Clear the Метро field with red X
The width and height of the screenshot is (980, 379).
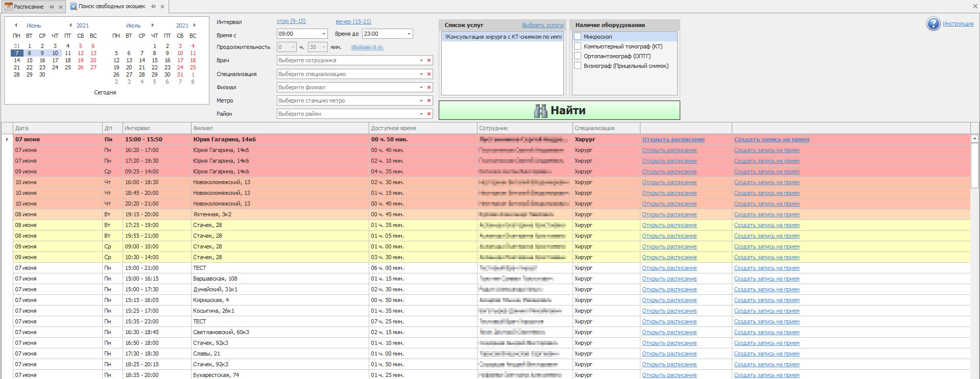429,101
